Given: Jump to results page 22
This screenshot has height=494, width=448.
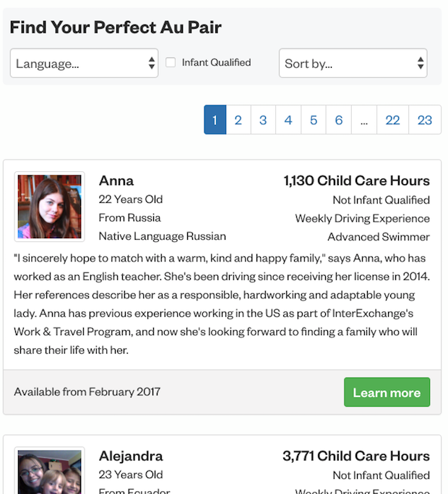Looking at the screenshot, I should pyautogui.click(x=392, y=120).
